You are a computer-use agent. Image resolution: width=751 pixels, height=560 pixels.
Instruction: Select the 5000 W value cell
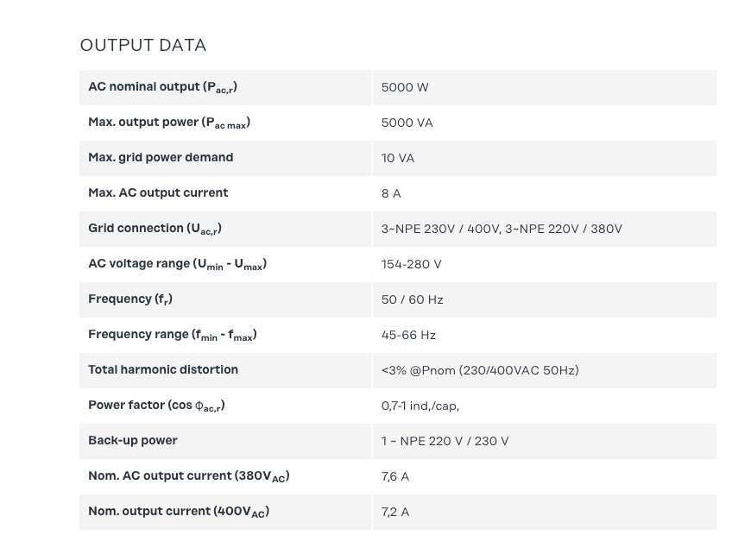tap(405, 87)
